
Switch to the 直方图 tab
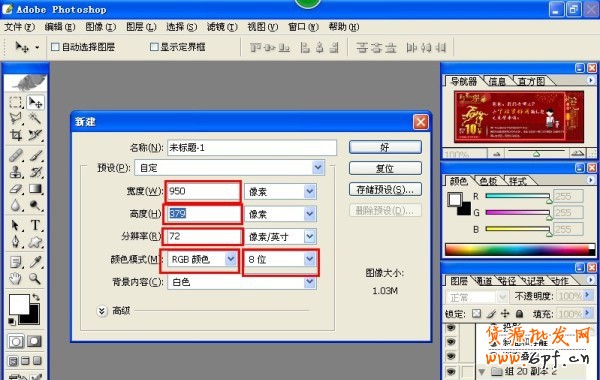coord(531,81)
